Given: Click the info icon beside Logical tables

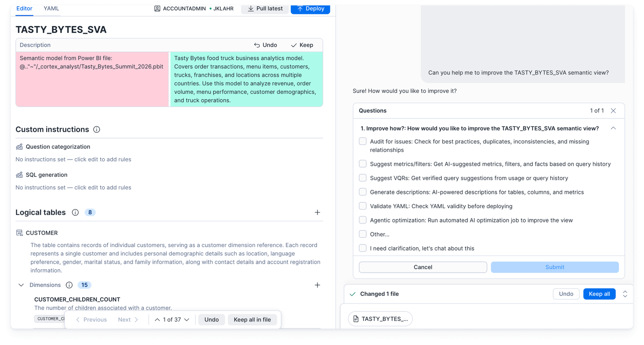Looking at the screenshot, I should click(75, 212).
